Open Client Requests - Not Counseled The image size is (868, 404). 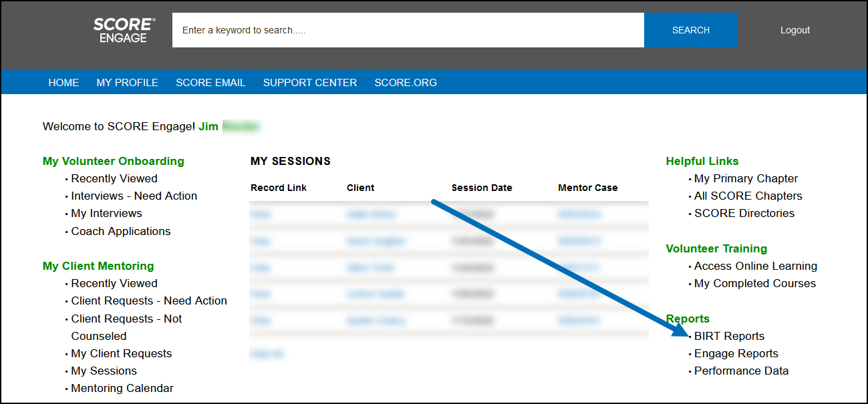tap(127, 327)
